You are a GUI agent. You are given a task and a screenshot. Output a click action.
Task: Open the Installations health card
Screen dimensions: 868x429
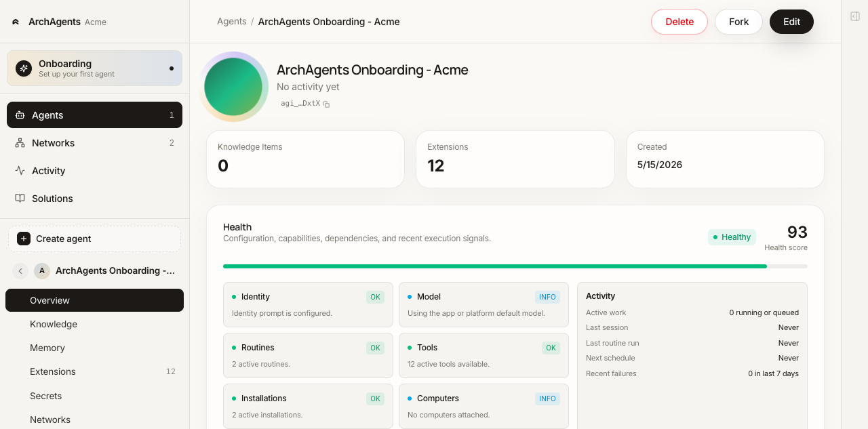(x=308, y=406)
